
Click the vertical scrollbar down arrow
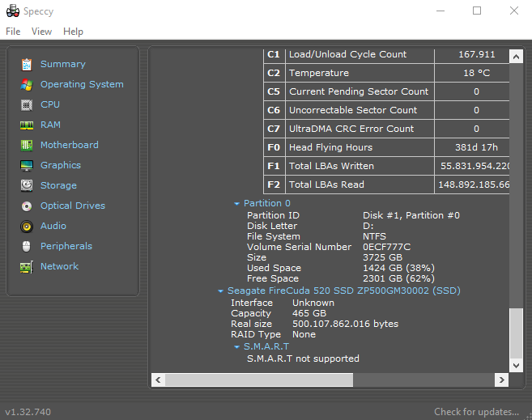tap(516, 366)
